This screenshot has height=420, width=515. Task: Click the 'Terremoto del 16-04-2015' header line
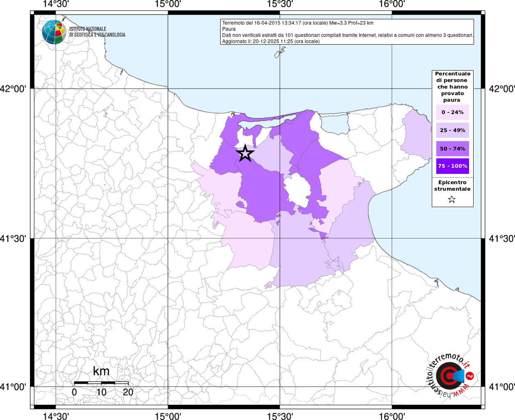coord(298,23)
